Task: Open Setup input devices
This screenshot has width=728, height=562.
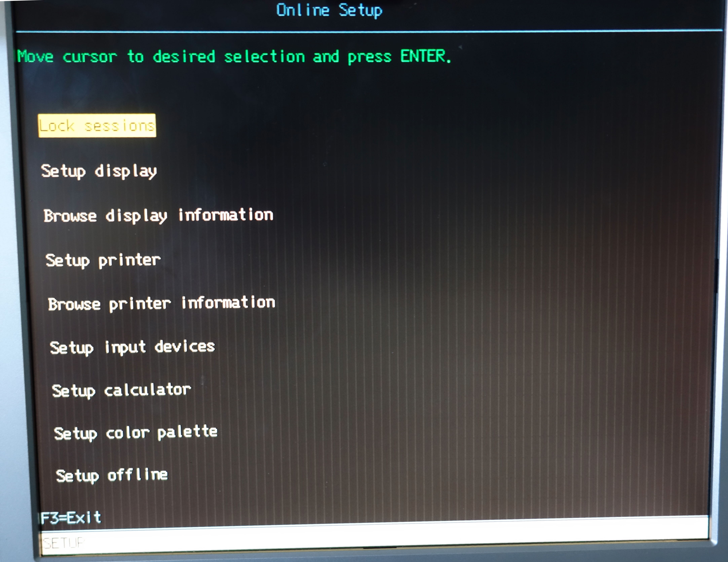Action: click(x=132, y=347)
